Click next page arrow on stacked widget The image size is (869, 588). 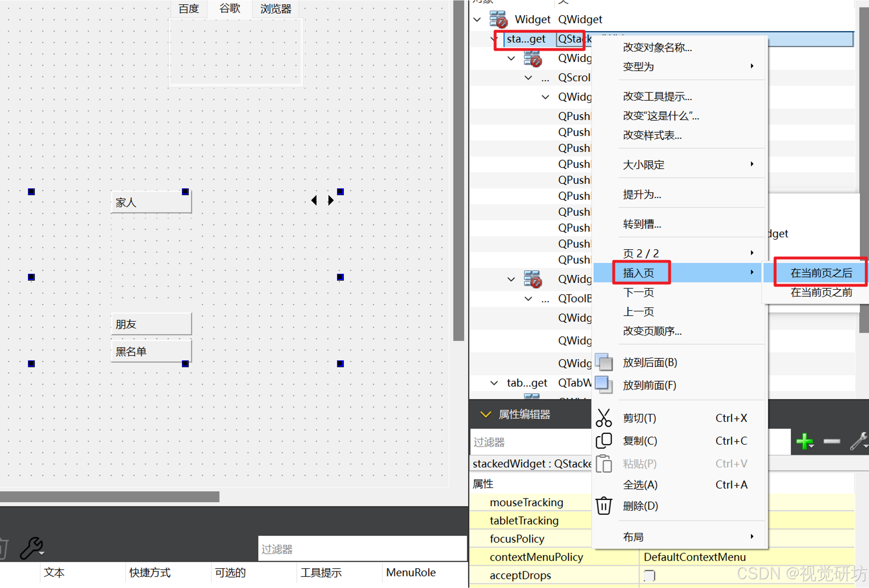(331, 200)
